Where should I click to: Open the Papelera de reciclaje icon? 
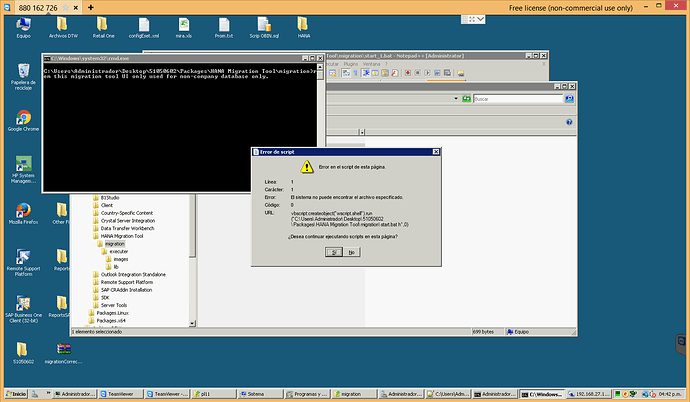pyautogui.click(x=23, y=77)
